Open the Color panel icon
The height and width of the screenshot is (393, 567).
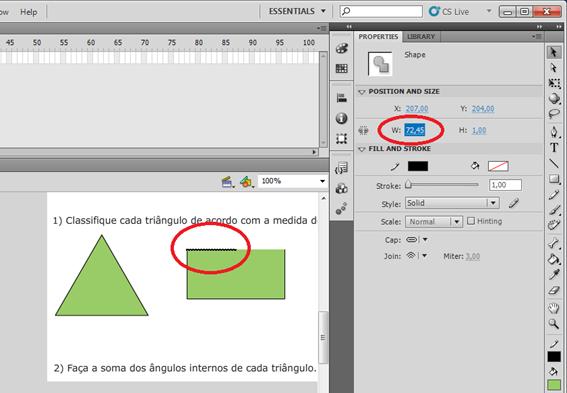342,48
